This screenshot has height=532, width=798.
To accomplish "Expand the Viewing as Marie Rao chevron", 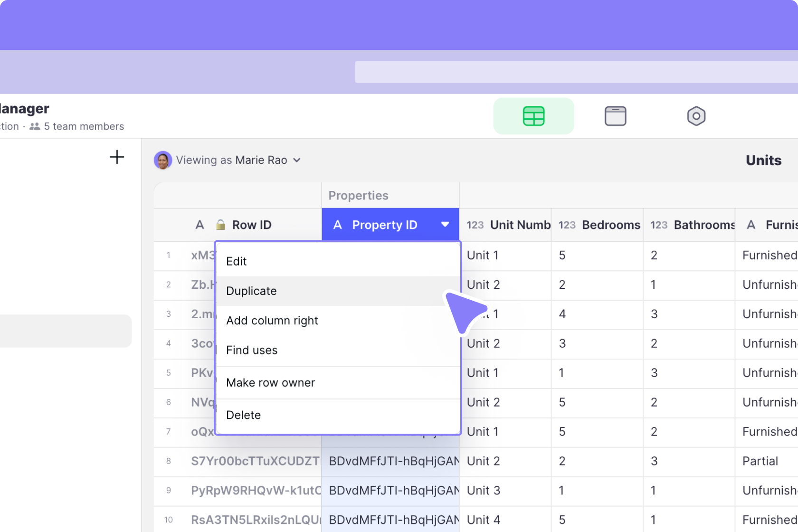I will [x=297, y=160].
